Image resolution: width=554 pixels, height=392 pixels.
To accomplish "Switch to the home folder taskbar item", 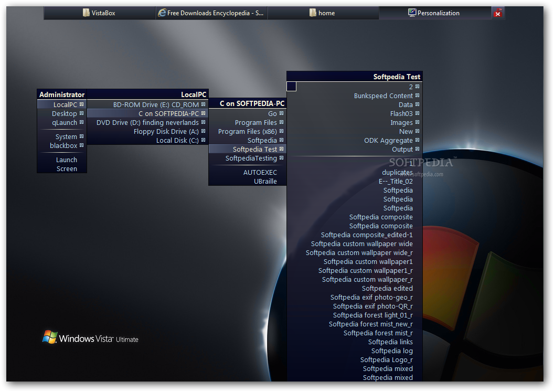I will (x=323, y=13).
